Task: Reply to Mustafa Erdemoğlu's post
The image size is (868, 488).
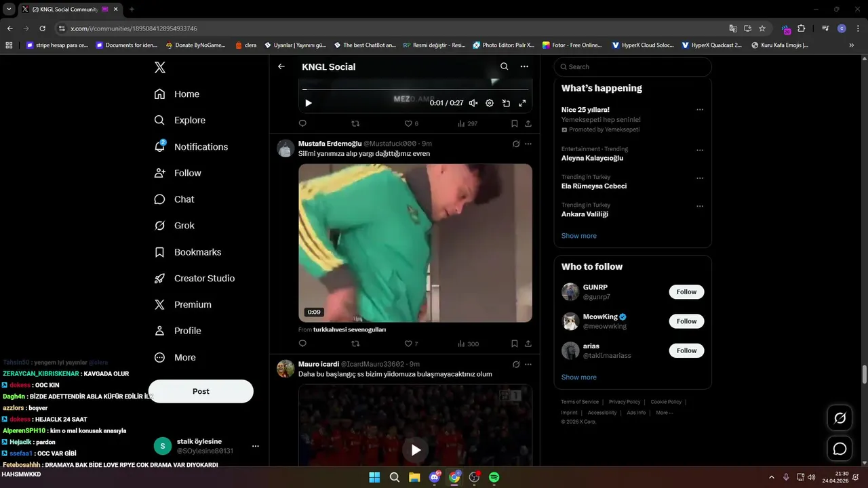Action: 302,344
